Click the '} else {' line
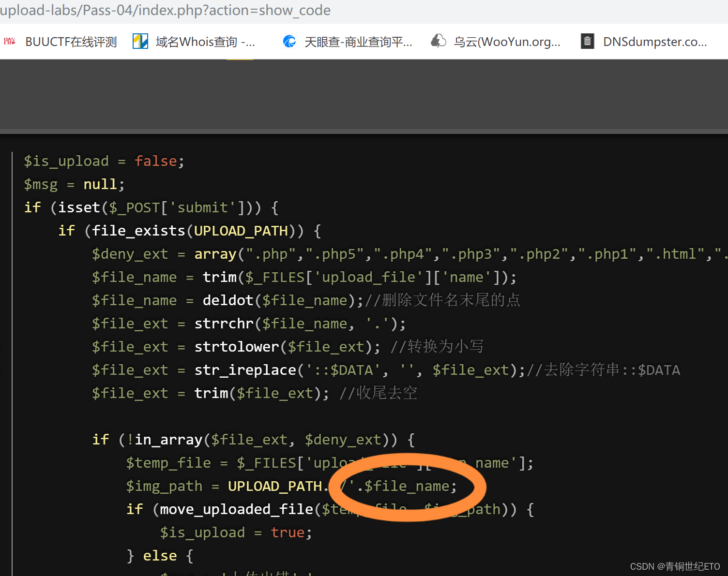 click(x=160, y=556)
